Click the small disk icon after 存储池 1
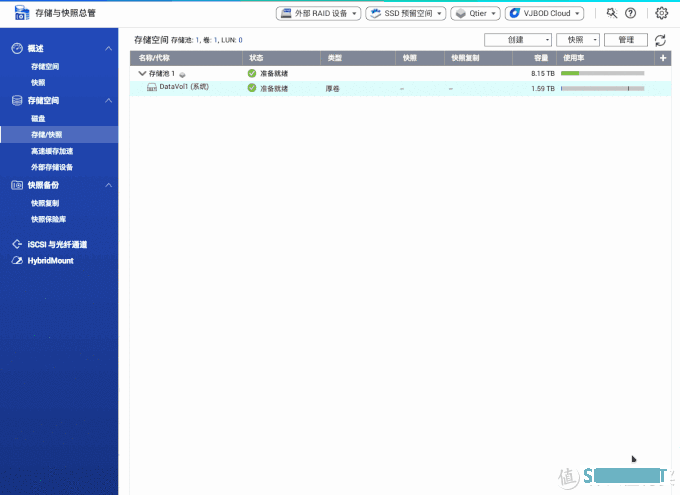This screenshot has height=495, width=680. (x=182, y=75)
